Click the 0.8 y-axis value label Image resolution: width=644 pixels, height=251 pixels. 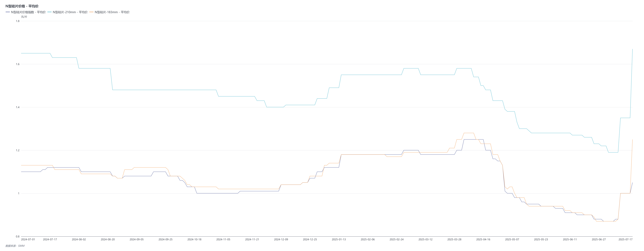[x=18, y=236]
